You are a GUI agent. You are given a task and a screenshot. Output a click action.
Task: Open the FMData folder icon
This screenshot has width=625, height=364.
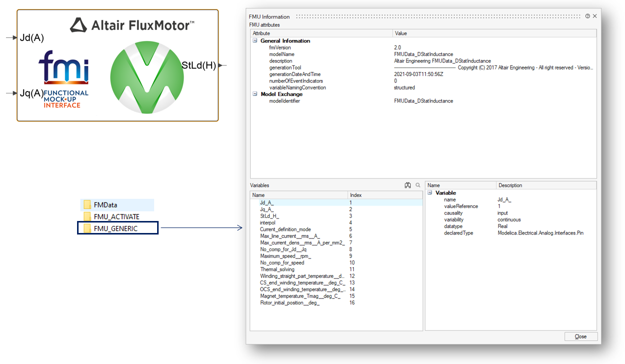coord(88,205)
